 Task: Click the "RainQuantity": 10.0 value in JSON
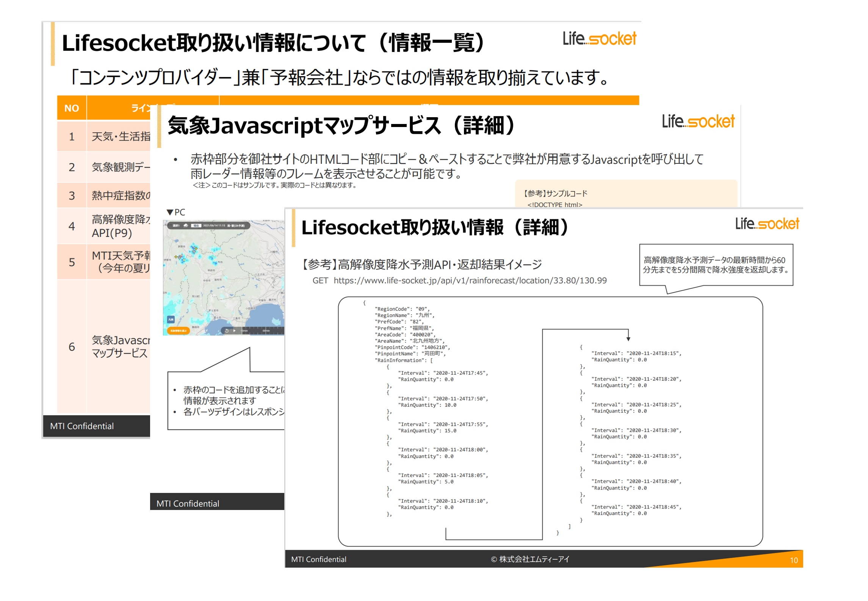(x=427, y=405)
